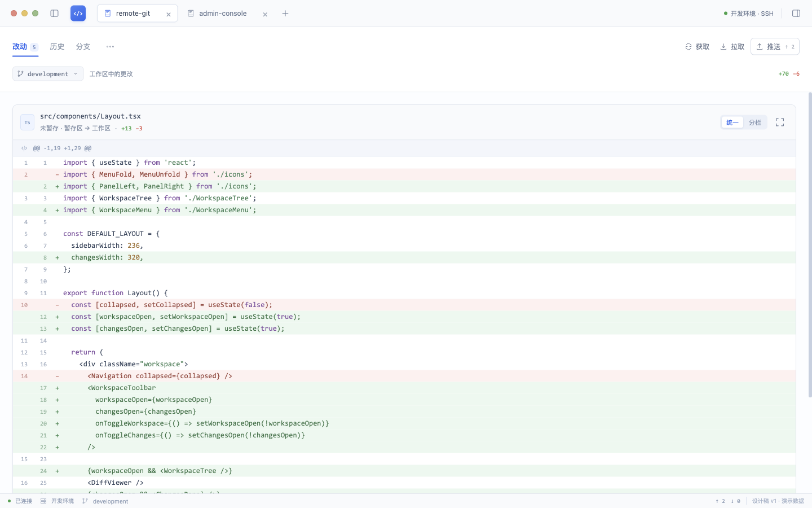Click the src/components/Layout.tsx file name
The width and height of the screenshot is (812, 508).
90,116
